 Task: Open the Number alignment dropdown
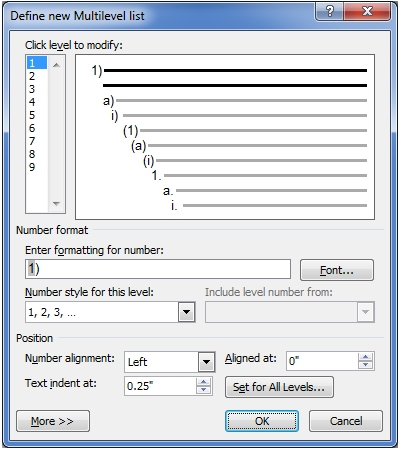pos(206,362)
